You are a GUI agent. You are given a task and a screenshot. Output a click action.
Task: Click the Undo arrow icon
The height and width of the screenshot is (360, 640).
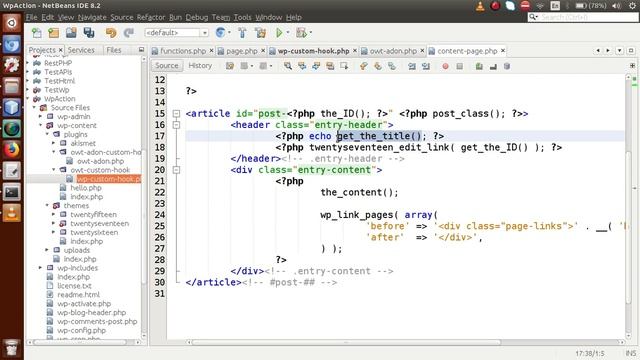[111, 33]
